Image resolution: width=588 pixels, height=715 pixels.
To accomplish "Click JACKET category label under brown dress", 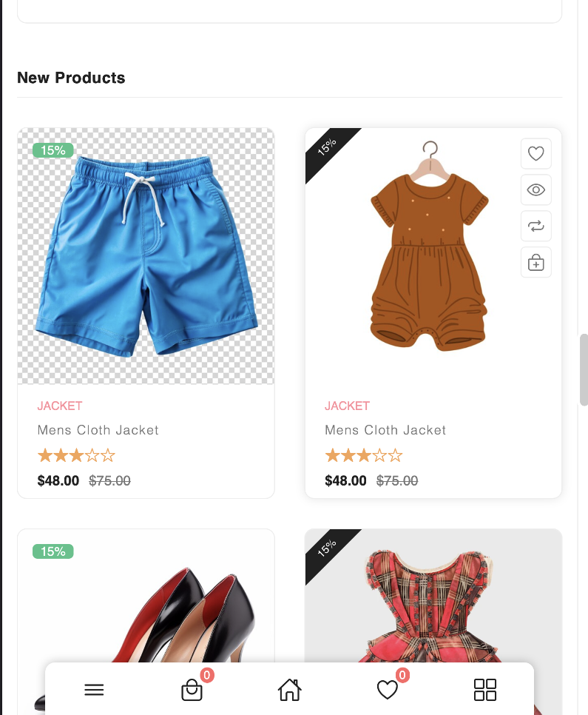I will pyautogui.click(x=347, y=406).
